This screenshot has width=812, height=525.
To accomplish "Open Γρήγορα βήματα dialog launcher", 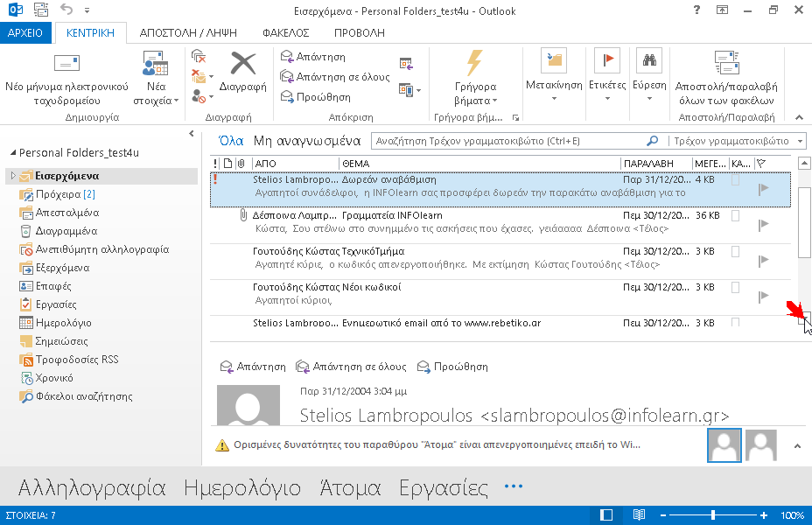I will pos(515,117).
